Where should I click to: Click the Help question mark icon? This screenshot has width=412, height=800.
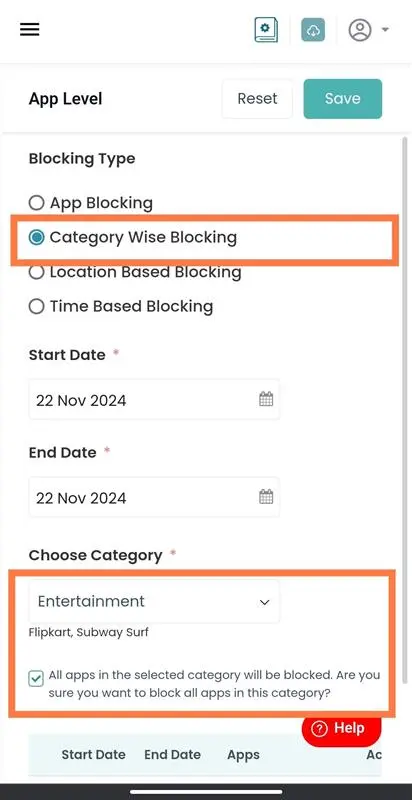[319, 729]
